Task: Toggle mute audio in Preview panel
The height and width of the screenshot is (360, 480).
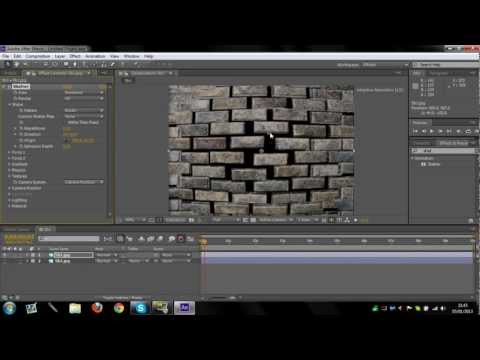Action: 459,132
